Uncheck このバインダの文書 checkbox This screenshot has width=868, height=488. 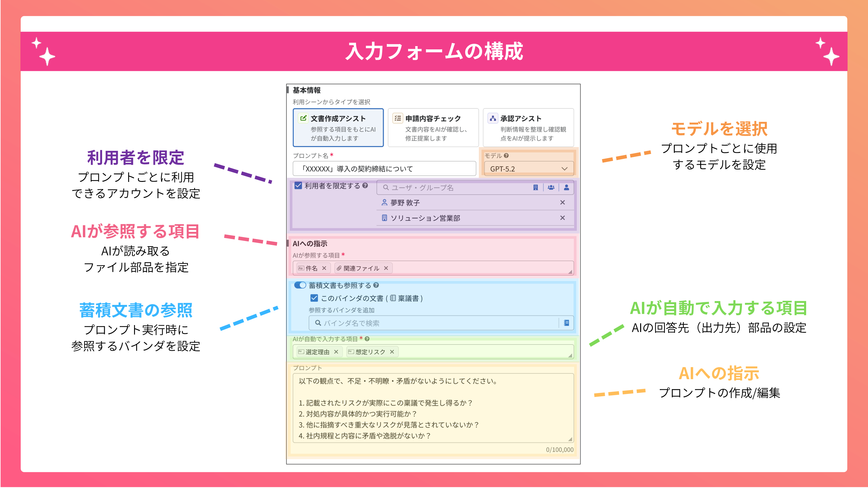(x=314, y=298)
